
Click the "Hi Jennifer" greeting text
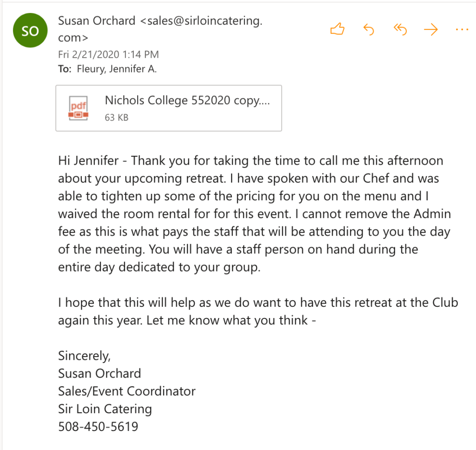click(x=88, y=161)
